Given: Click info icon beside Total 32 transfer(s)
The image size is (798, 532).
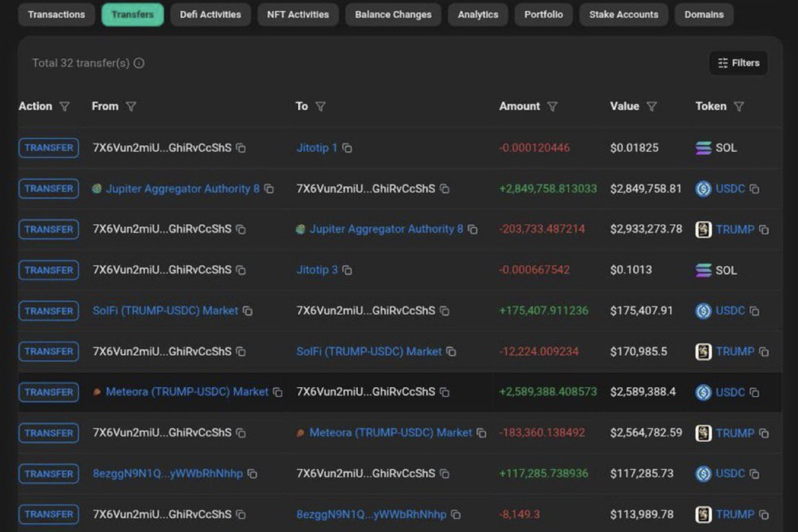Looking at the screenshot, I should pyautogui.click(x=139, y=63).
